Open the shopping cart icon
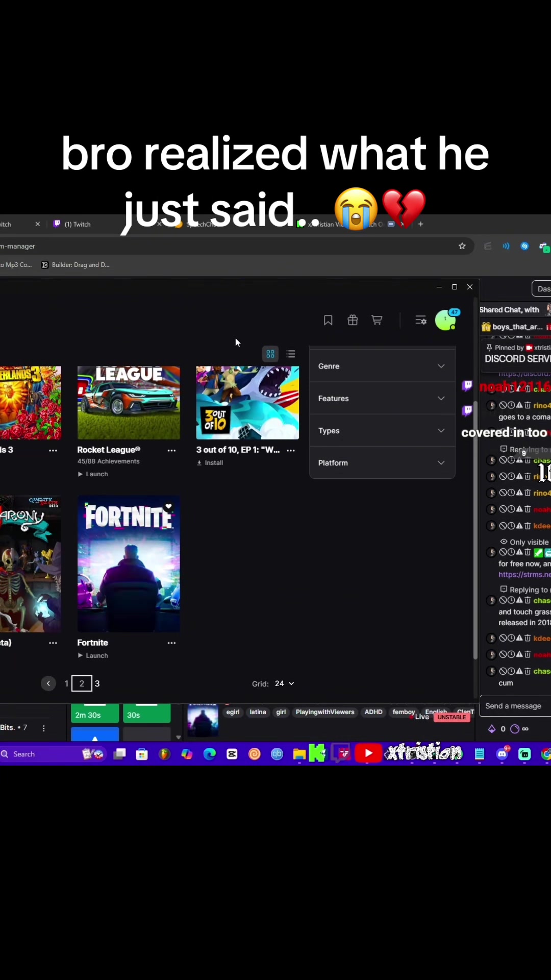Viewport: 551px width, 980px height. [x=377, y=320]
